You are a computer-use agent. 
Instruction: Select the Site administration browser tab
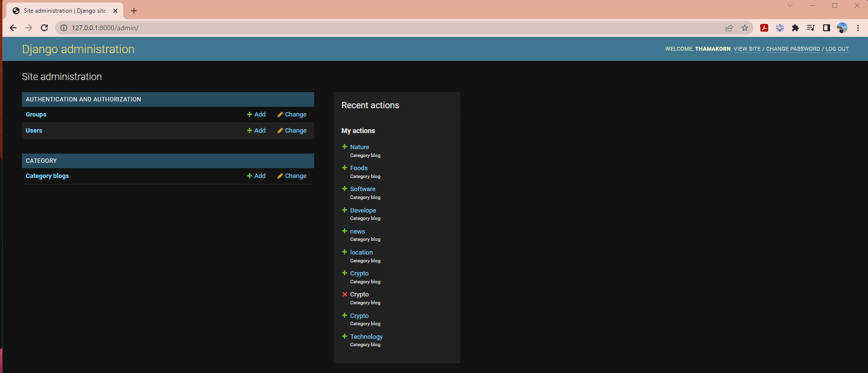click(x=63, y=11)
